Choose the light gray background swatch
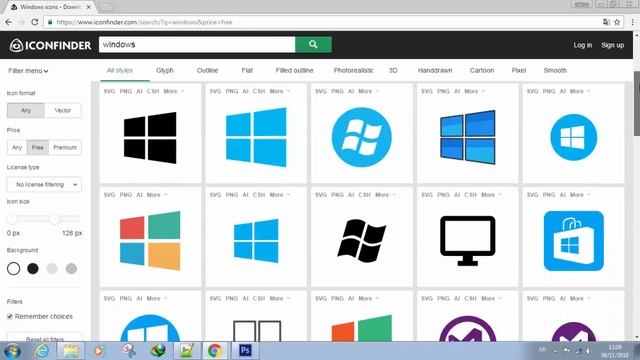The image size is (640, 360). (52, 269)
